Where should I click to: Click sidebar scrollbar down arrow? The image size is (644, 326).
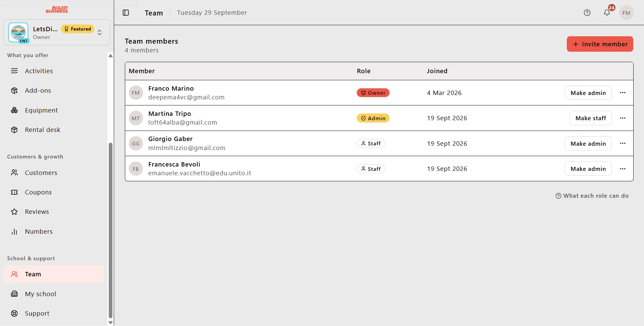coord(110,323)
